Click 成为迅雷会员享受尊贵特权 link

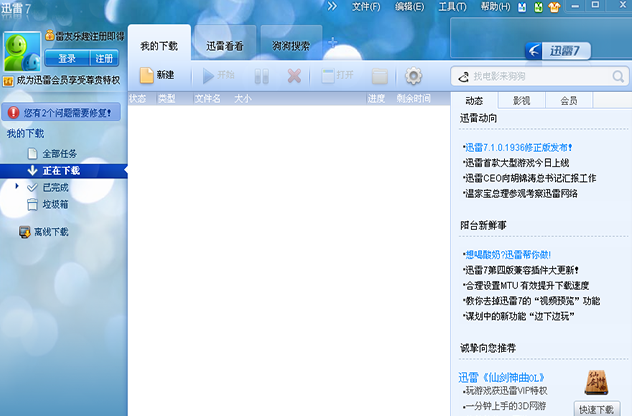point(68,80)
